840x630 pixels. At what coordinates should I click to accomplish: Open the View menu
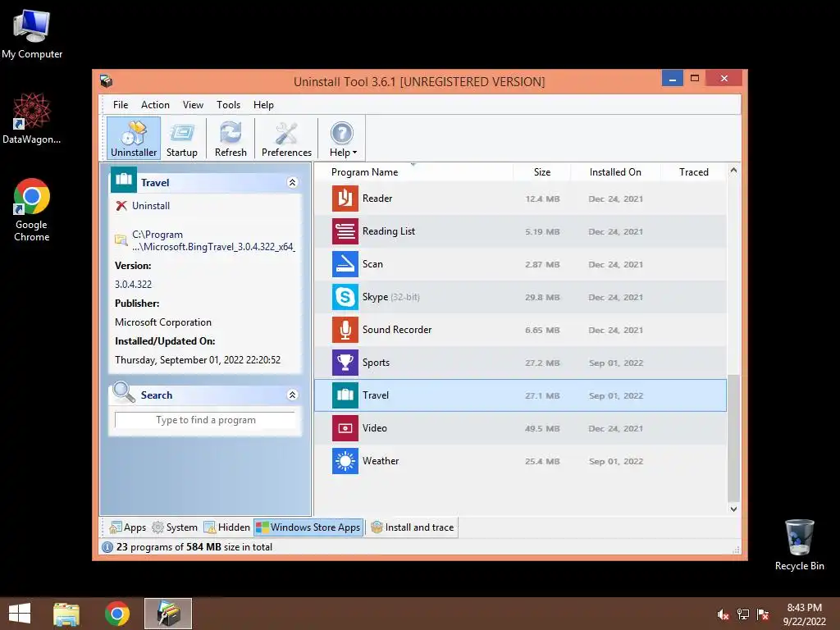coord(193,105)
